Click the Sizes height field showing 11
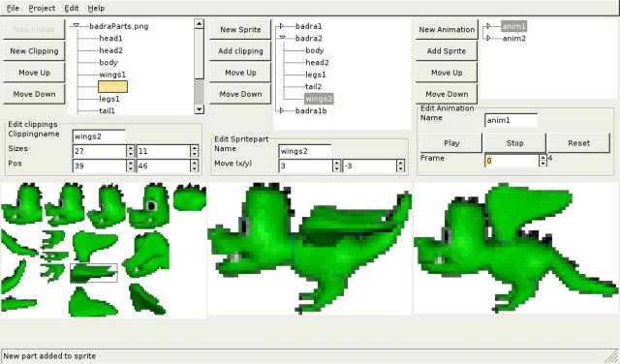This screenshot has width=620, height=364. tap(164, 151)
